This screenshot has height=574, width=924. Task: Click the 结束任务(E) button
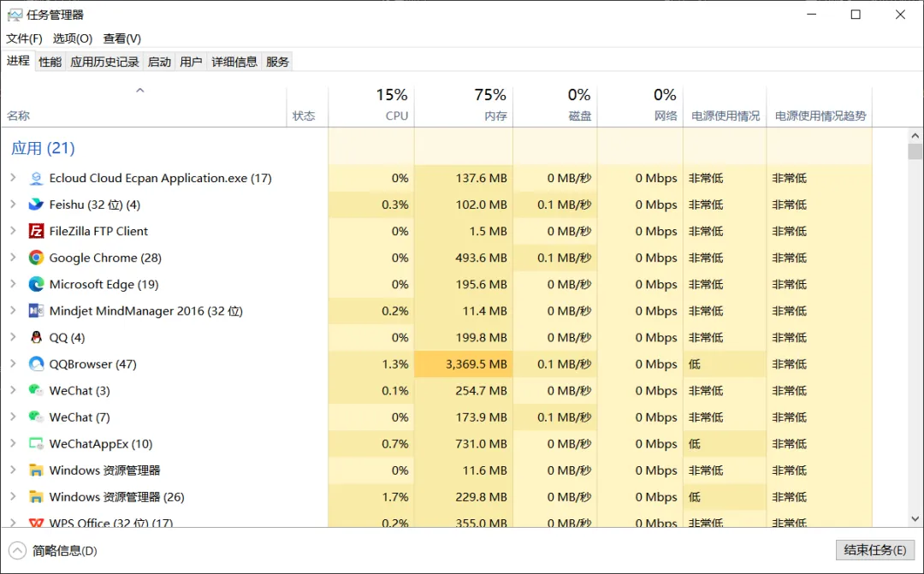[874, 550]
